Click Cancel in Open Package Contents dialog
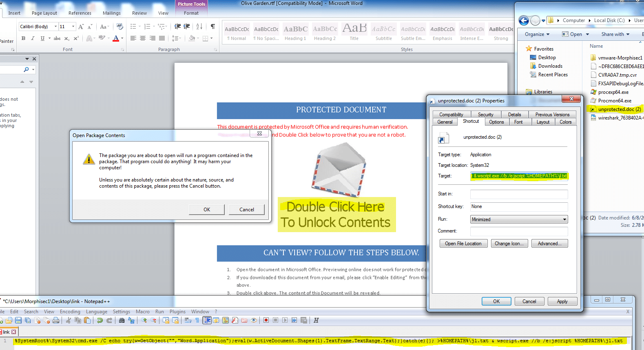The height and width of the screenshot is (350, 644). click(x=247, y=210)
